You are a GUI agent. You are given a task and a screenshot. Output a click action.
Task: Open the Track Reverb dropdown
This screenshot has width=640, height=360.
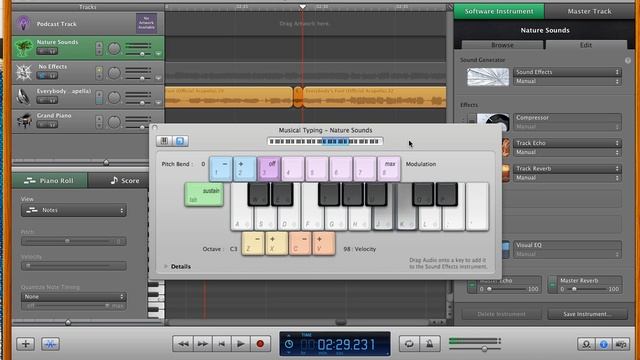pyautogui.click(x=567, y=169)
